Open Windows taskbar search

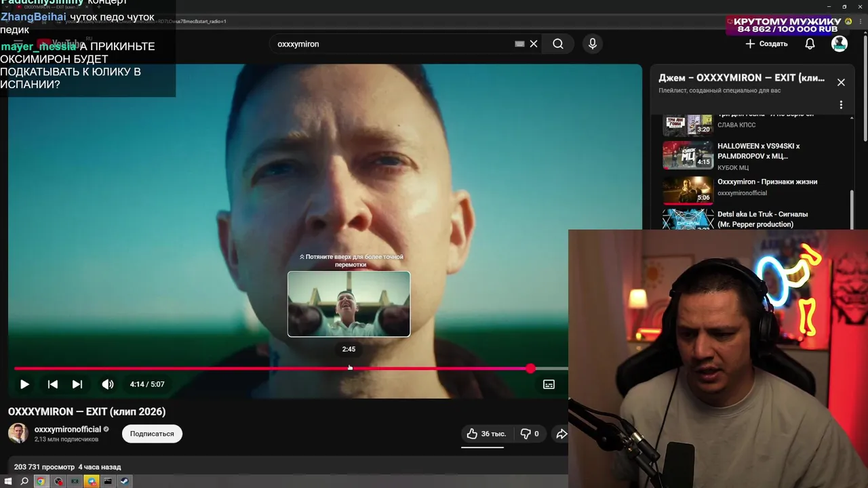(x=24, y=481)
